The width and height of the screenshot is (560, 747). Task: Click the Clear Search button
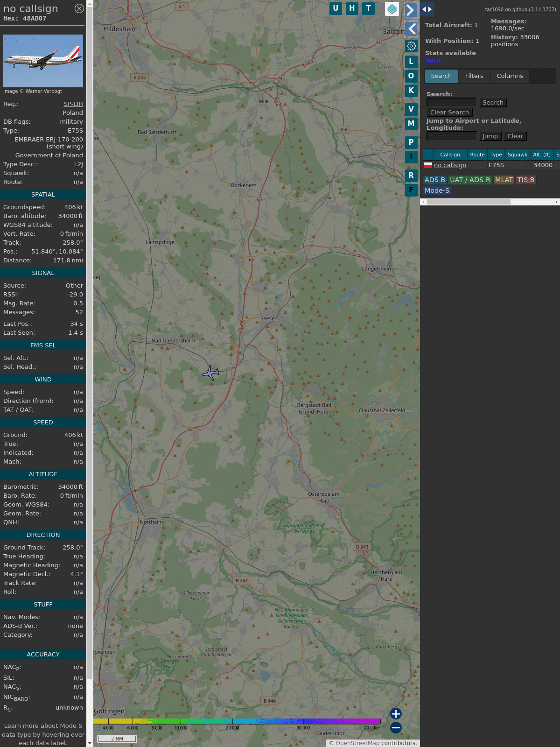(449, 113)
